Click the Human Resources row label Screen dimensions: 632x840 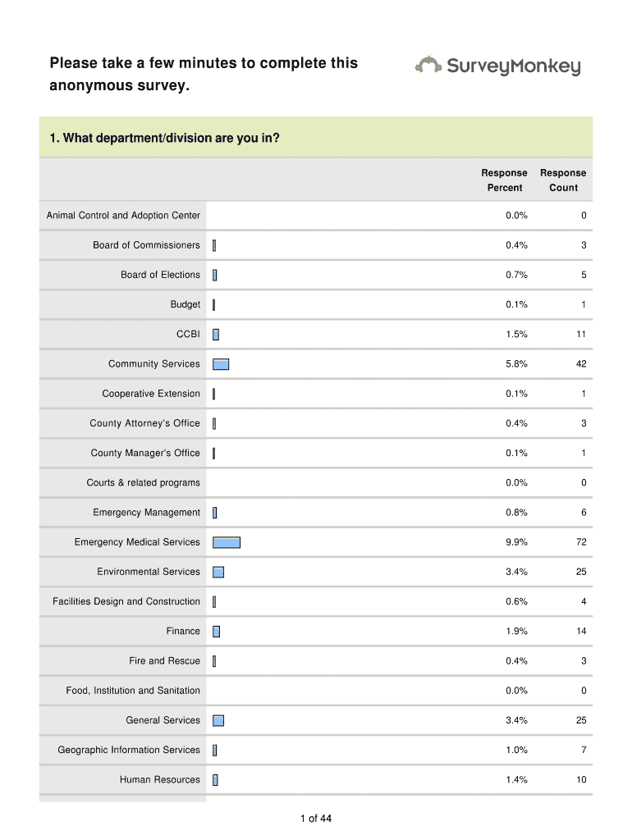click(160, 780)
